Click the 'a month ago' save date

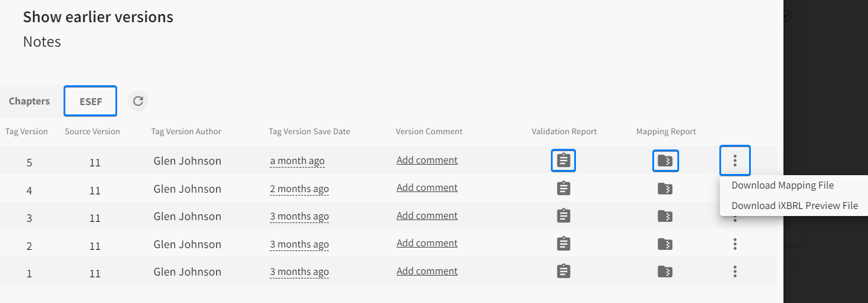[297, 161]
